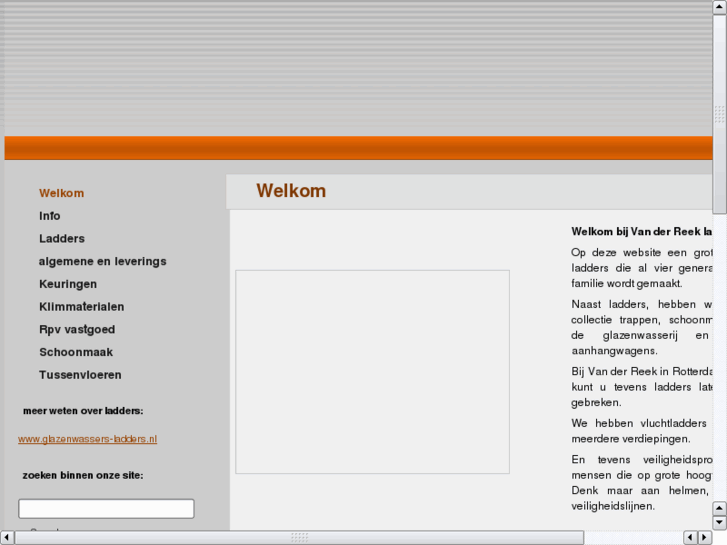Click the second up arrow near the bottom of vertical scrollbar
Viewport: 727px width, 545px height.
(x=720, y=508)
